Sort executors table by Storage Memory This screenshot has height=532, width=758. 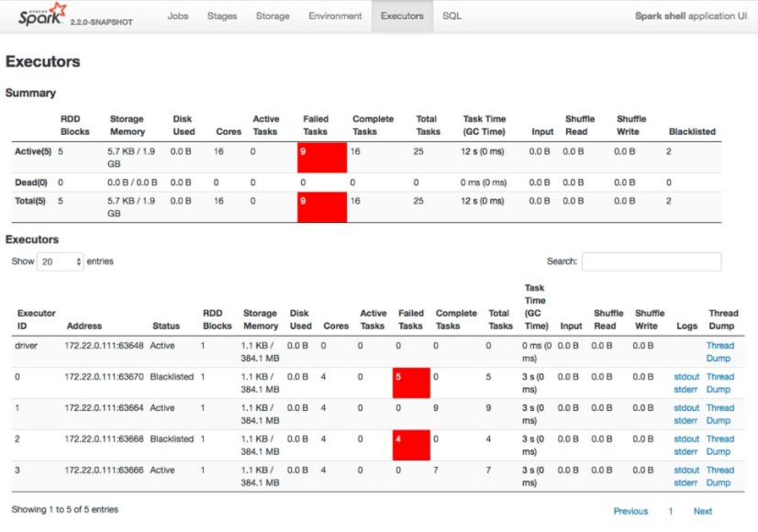point(261,319)
